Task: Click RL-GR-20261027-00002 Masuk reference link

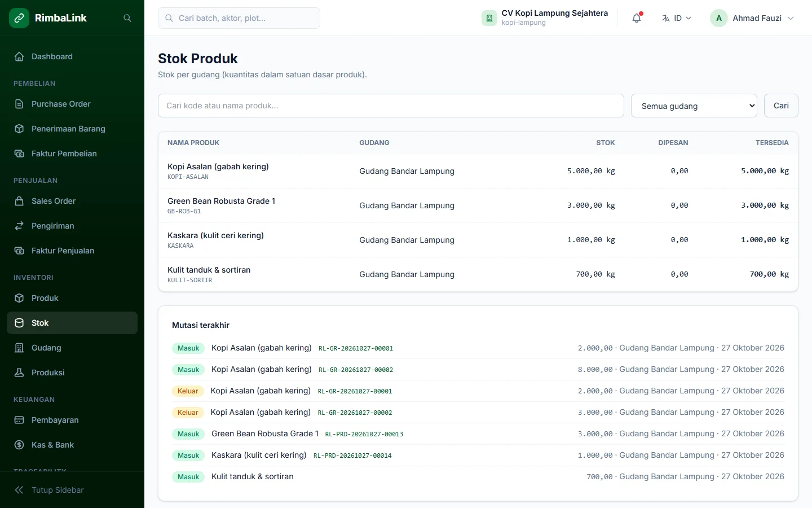Action: point(356,370)
